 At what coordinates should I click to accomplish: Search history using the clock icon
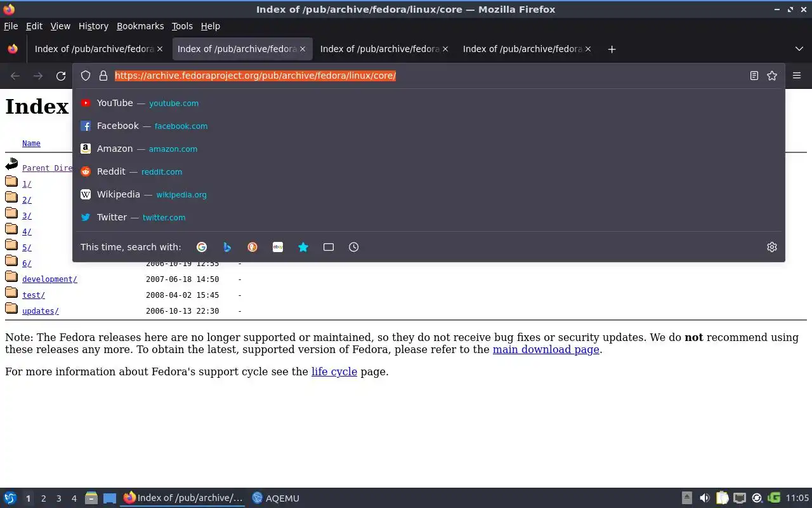354,247
